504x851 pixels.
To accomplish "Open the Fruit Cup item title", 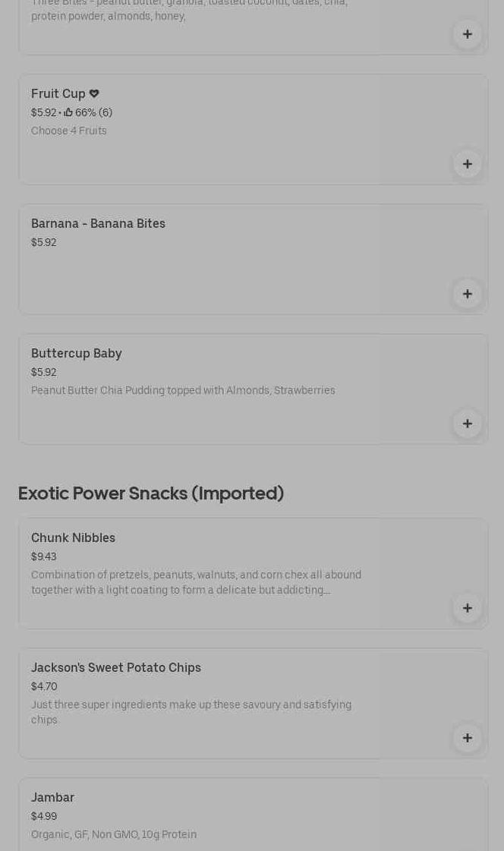I will click(x=58, y=94).
